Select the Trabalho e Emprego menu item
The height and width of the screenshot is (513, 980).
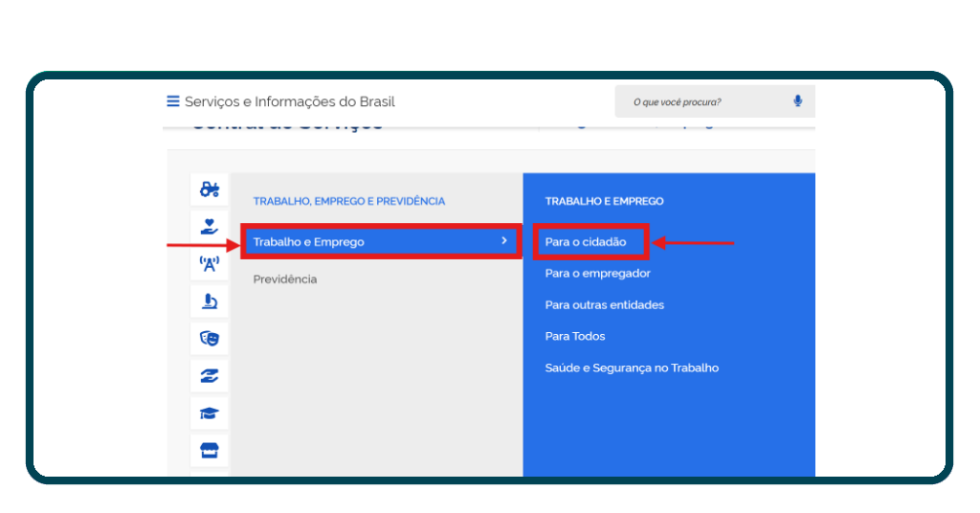coord(308,242)
